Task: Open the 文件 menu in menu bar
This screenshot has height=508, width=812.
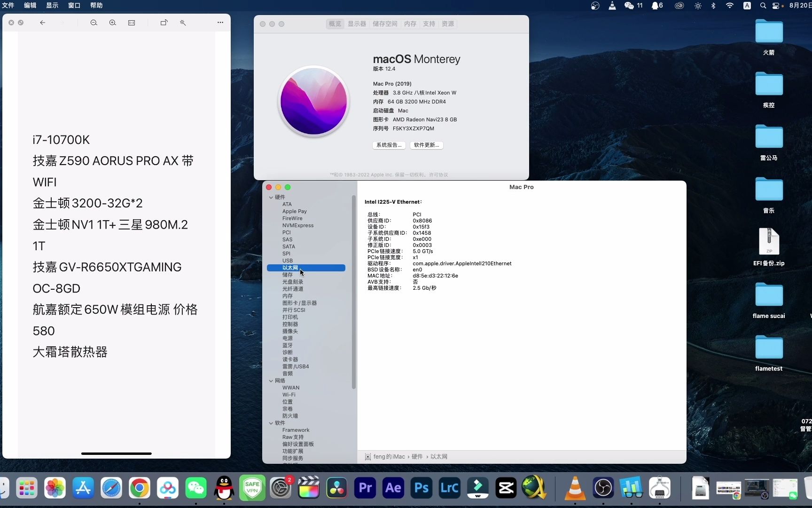Action: [8, 6]
